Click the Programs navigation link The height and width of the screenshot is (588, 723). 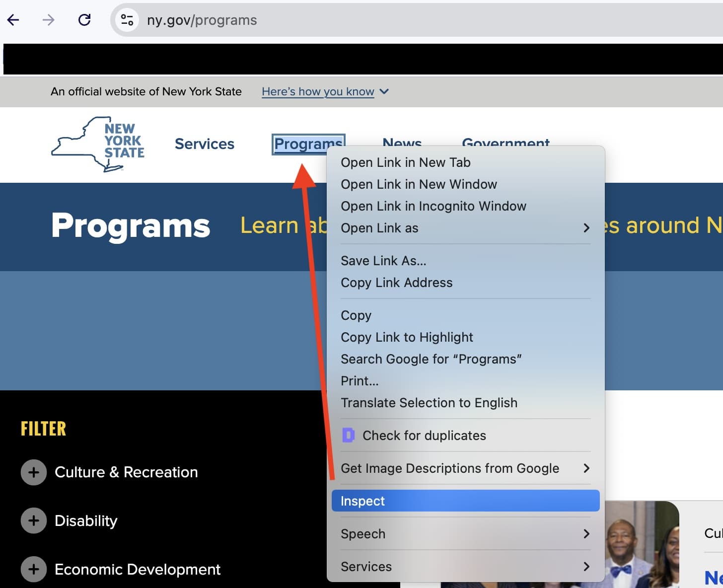tap(308, 144)
